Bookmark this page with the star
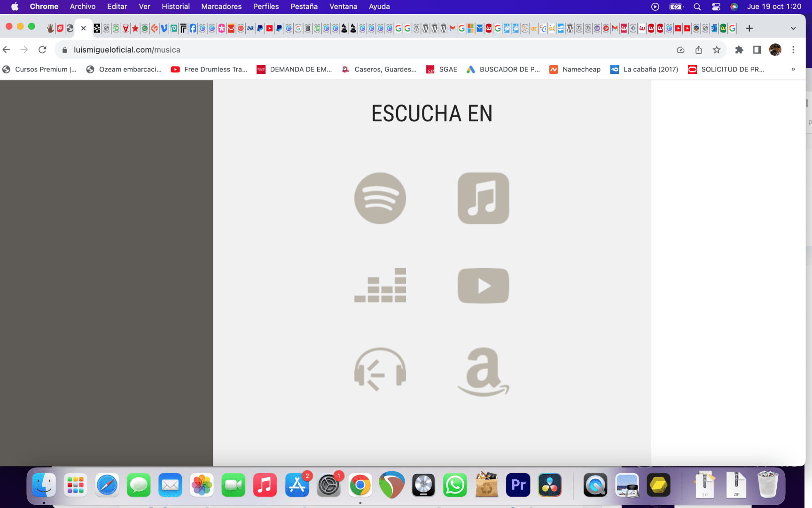 716,49
